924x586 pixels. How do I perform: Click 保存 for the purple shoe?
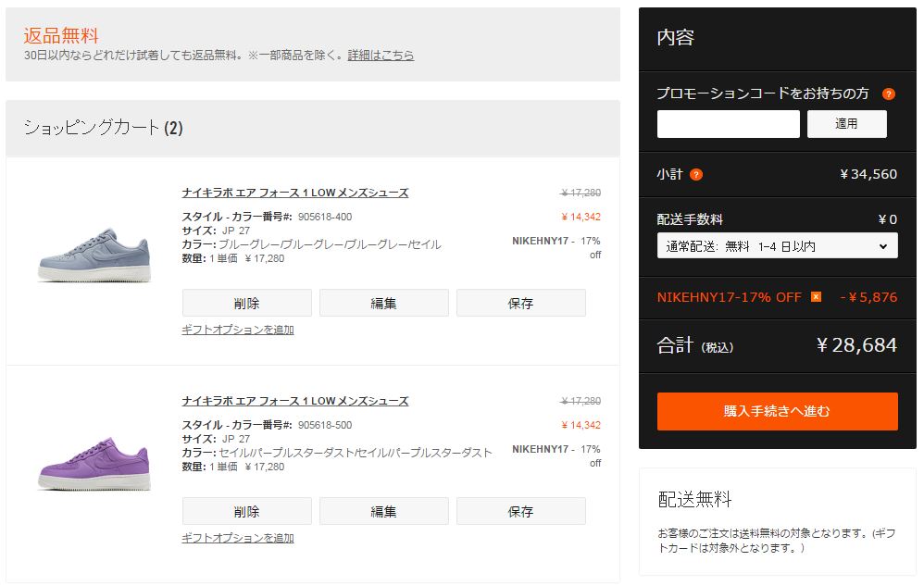point(521,512)
